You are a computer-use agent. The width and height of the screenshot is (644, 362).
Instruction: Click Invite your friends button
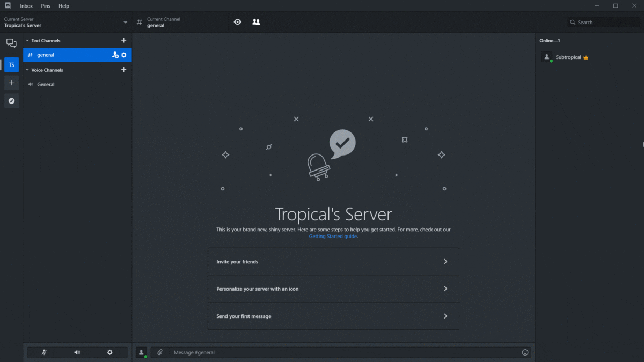click(x=333, y=262)
